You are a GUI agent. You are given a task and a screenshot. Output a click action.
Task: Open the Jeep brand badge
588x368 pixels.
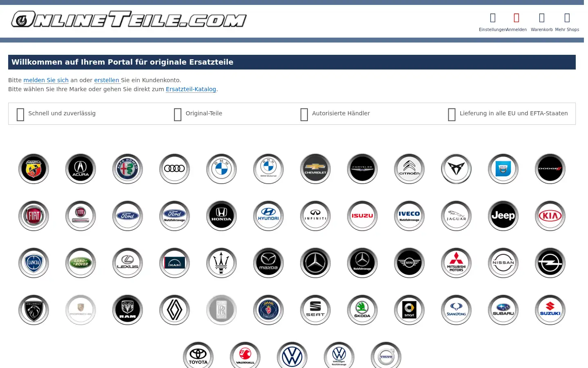tap(503, 216)
